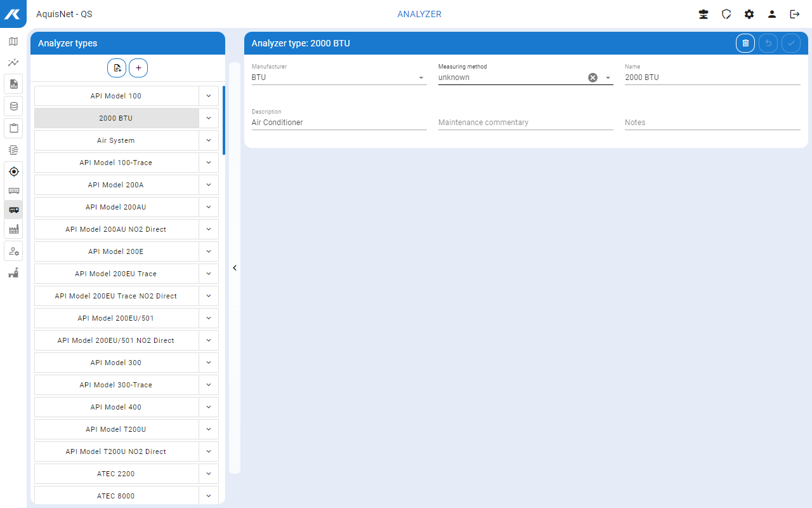This screenshot has width=812, height=508.
Task: Select API Model 200AU NO2 Direct
Action: (116, 229)
